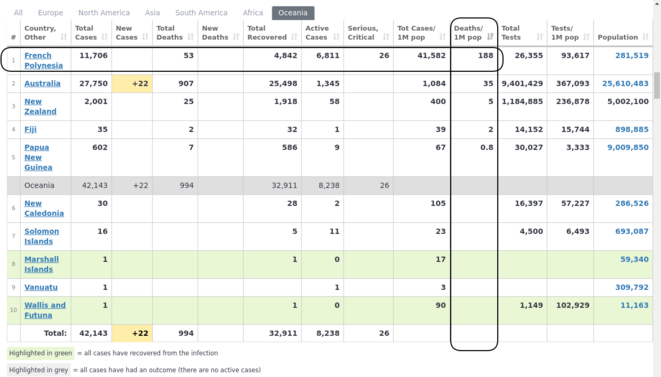Sort by Population column icon
The image size is (661, 377).
point(646,37)
